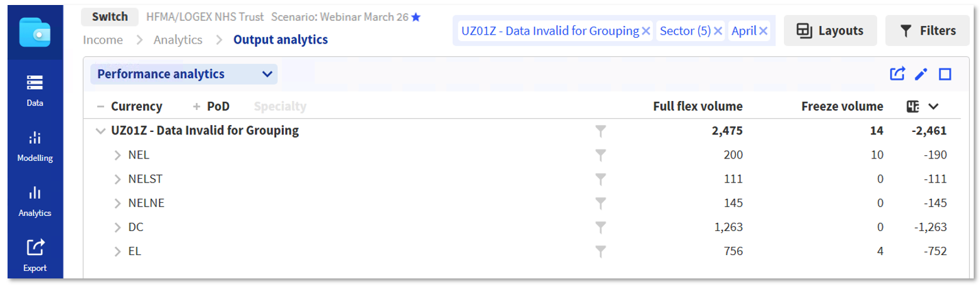980x286 pixels.
Task: Remove the April filter chip
Action: click(763, 31)
